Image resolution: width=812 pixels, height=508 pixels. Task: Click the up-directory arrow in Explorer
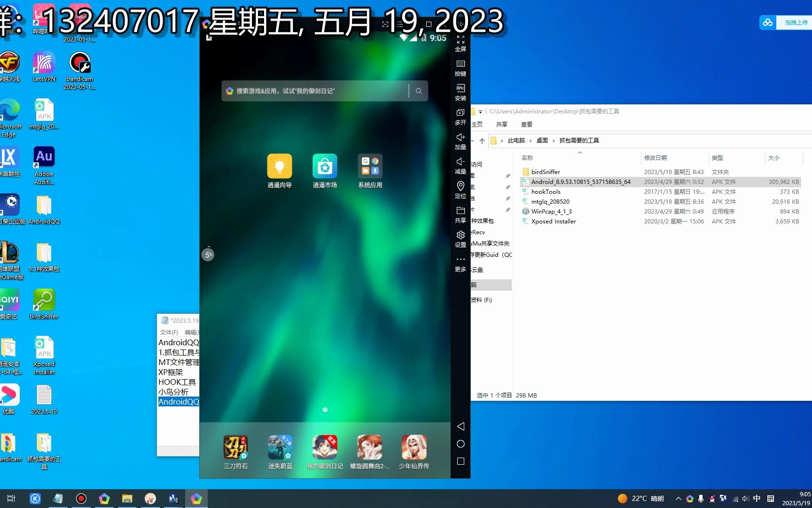click(482, 140)
